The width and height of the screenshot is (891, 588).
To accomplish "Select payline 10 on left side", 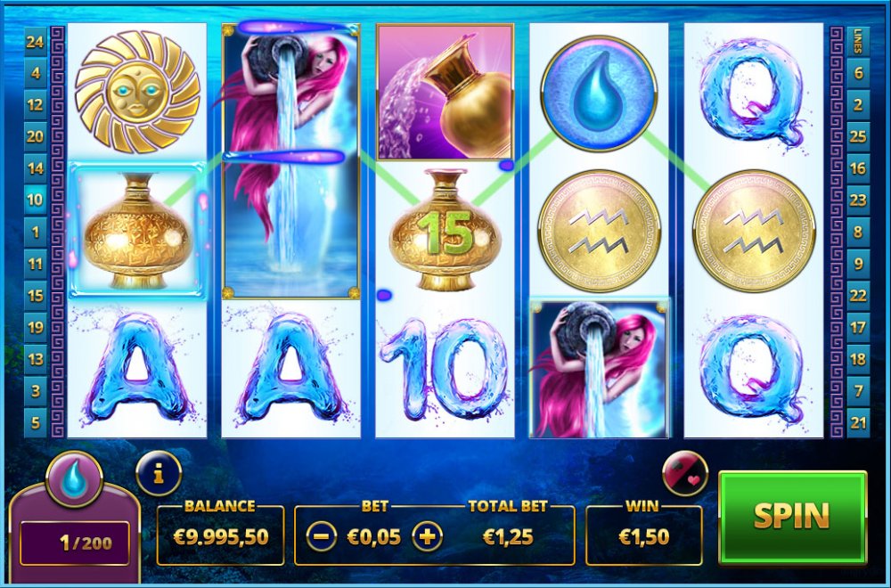I will tap(36, 200).
